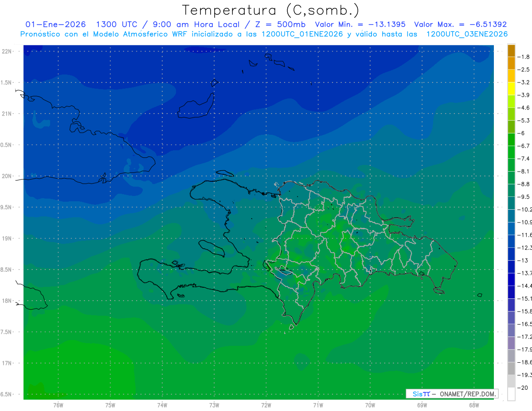Click the '73W' longitude label
This screenshot has height=411, width=532.
(214, 405)
